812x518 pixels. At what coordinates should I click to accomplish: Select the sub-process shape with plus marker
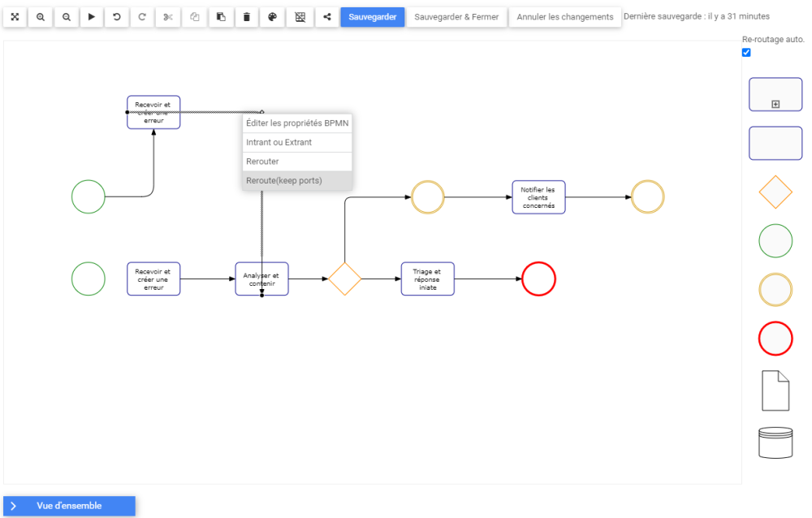(x=775, y=94)
